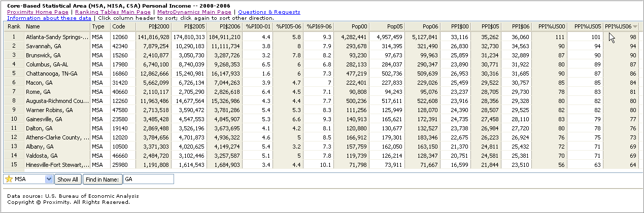The image size is (644, 213).
Task: Click the sort arrow on PPI%US06 header
Action: pyautogui.click(x=635, y=26)
